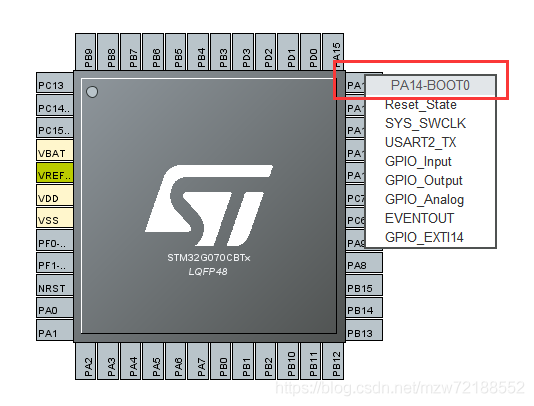Click pin PB5
The image size is (534, 406).
[176, 52]
